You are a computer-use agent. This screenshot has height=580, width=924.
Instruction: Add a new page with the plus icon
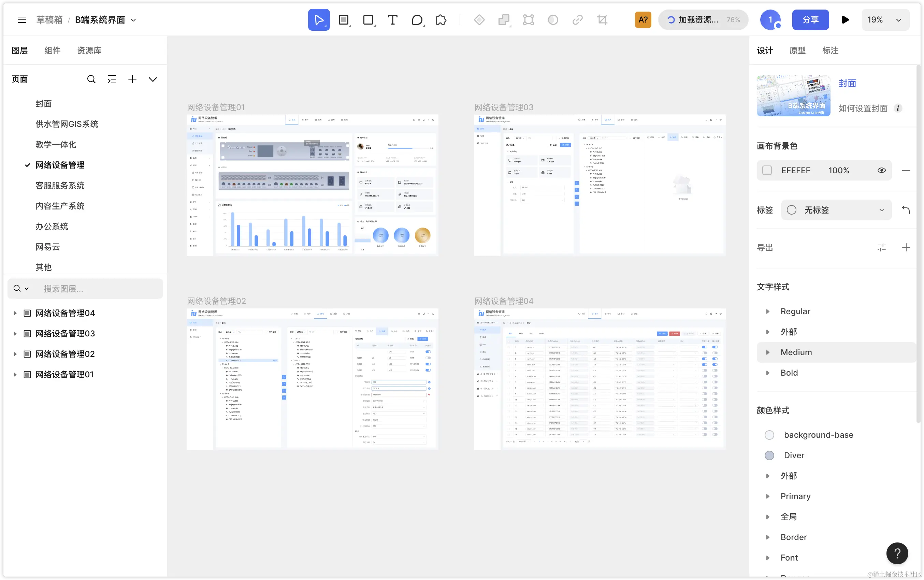click(x=132, y=79)
